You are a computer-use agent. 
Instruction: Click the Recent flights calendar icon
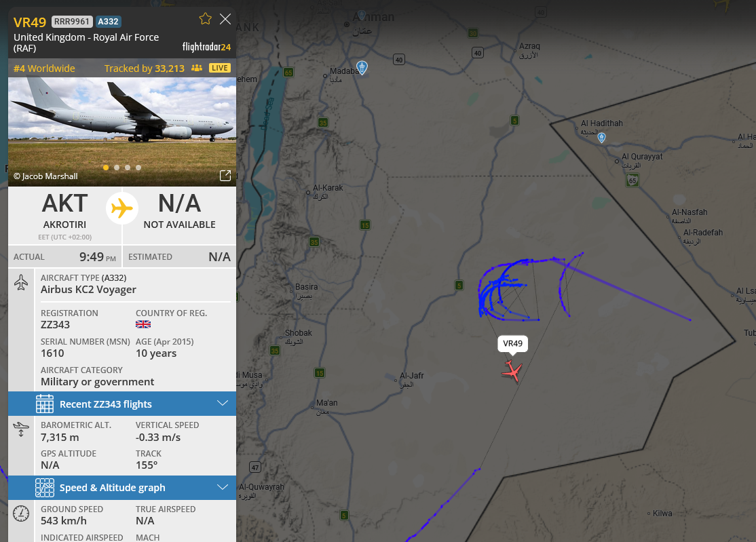click(x=45, y=404)
